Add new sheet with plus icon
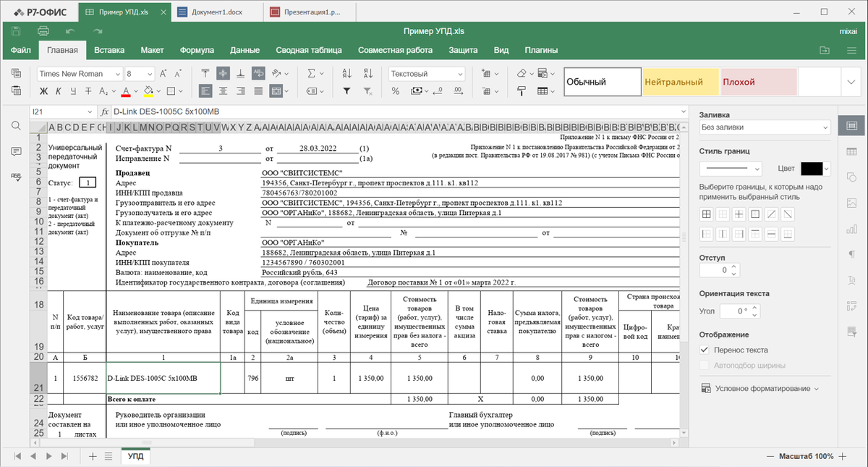This screenshot has width=868, height=467. pyautogui.click(x=93, y=456)
